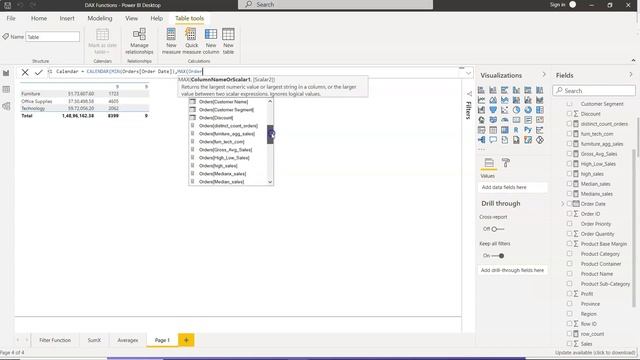Image resolution: width=640 pixels, height=360 pixels.
Task: Collapse the ribbon with the caret
Action: click(633, 60)
